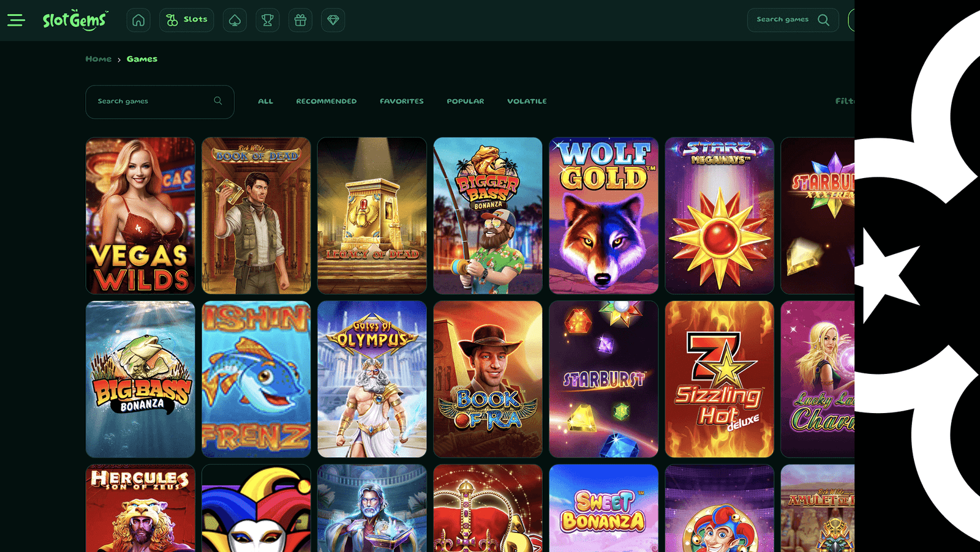Select the ALL games tab

265,102
